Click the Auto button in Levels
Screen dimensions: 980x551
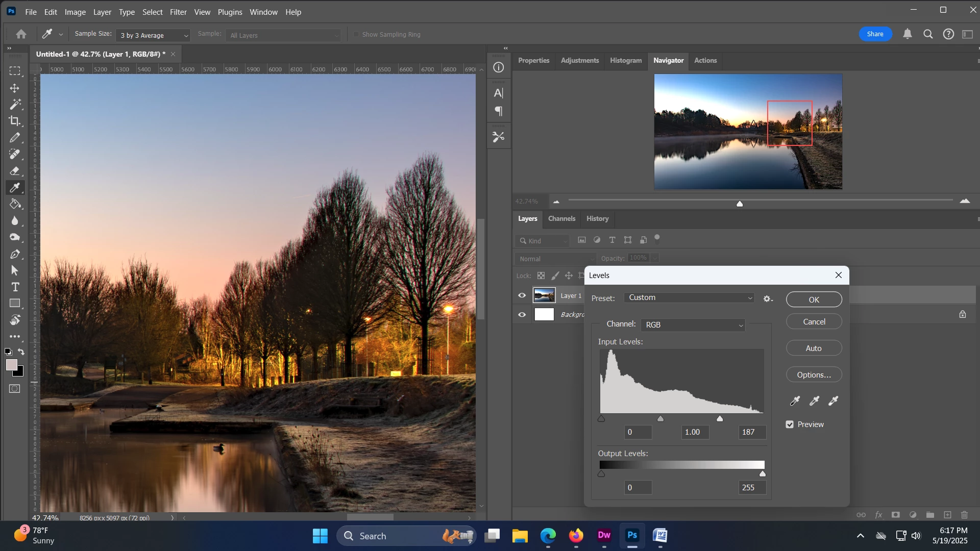tap(814, 348)
